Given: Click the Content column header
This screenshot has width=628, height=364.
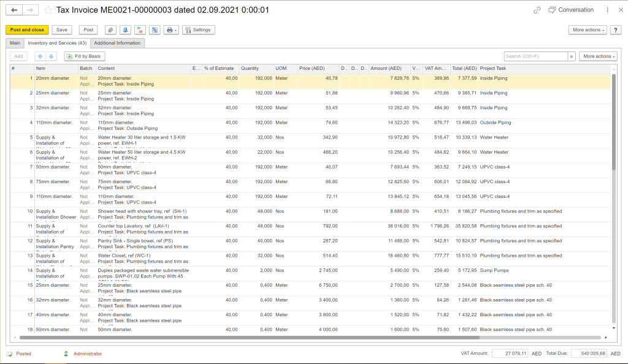Looking at the screenshot, I should pos(144,69).
